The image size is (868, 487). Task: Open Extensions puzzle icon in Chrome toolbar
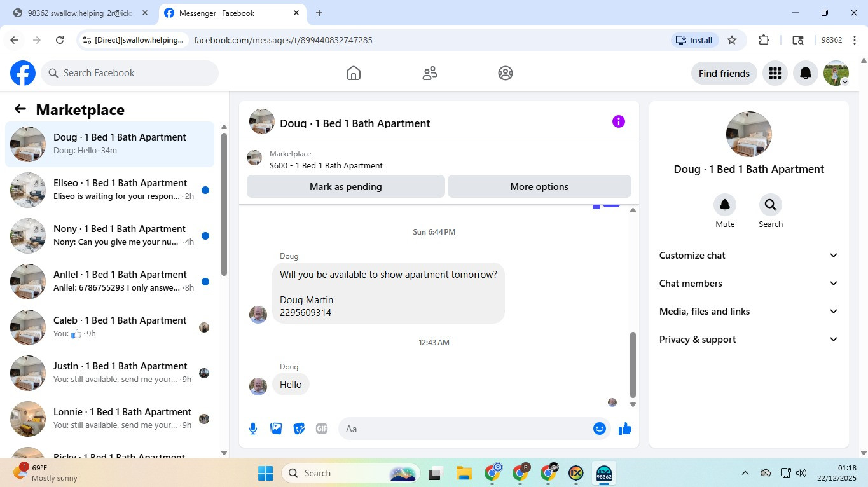pos(764,40)
